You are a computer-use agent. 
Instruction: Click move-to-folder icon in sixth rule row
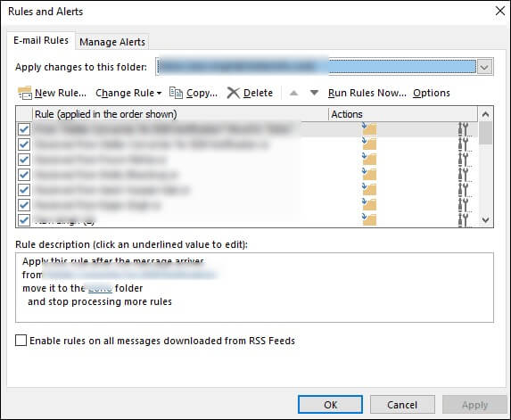pyautogui.click(x=369, y=204)
